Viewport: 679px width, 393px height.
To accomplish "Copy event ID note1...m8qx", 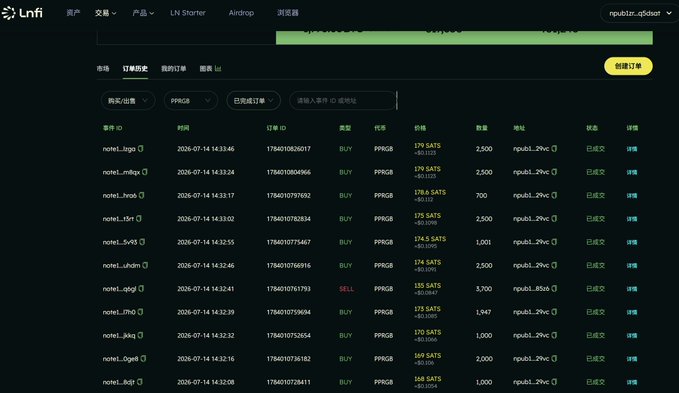I will pos(145,172).
